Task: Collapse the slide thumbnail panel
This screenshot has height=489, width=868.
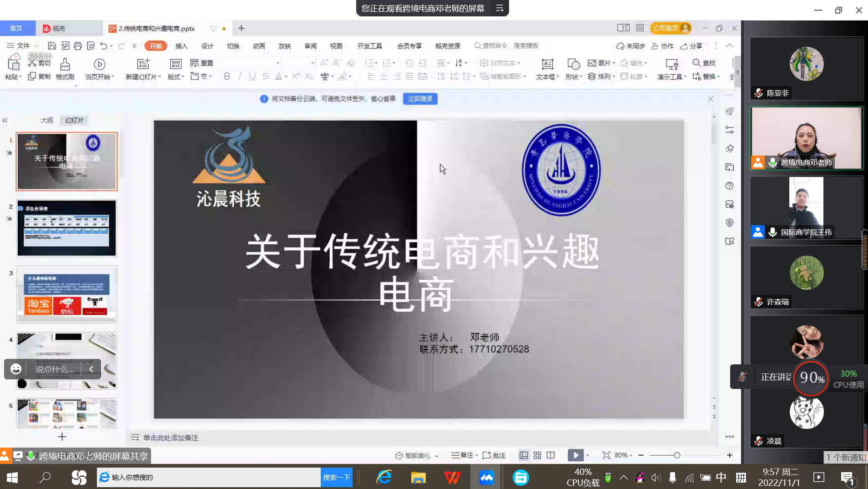Action: (x=5, y=121)
